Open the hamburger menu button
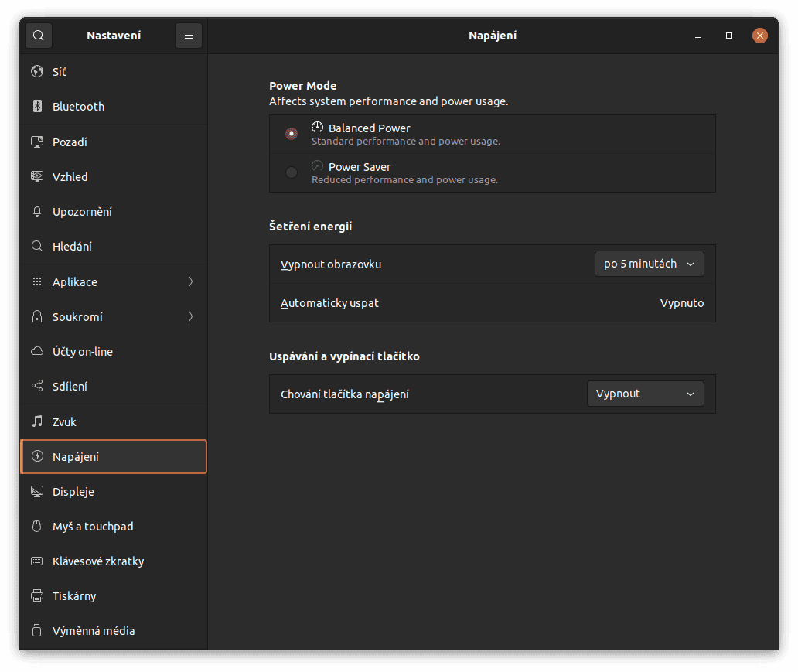Image resolution: width=798 pixels, height=672 pixels. (x=189, y=36)
